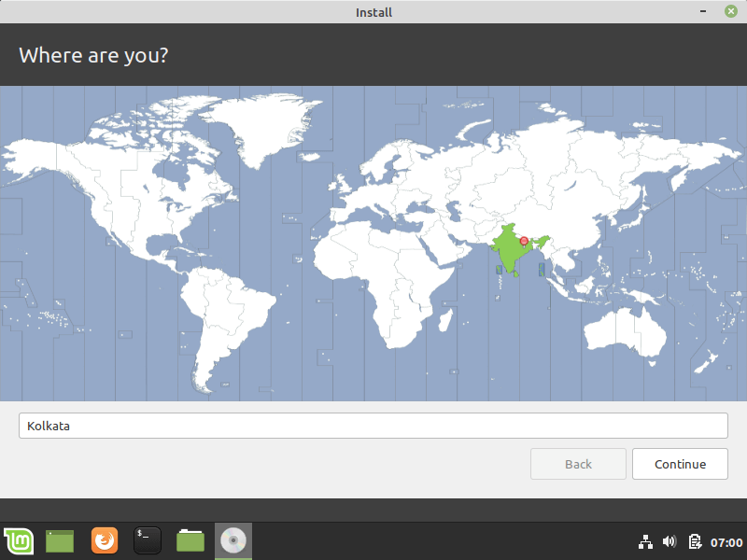This screenshot has height=560, width=747.
Task: Open the Terminal launcher
Action: click(x=148, y=541)
